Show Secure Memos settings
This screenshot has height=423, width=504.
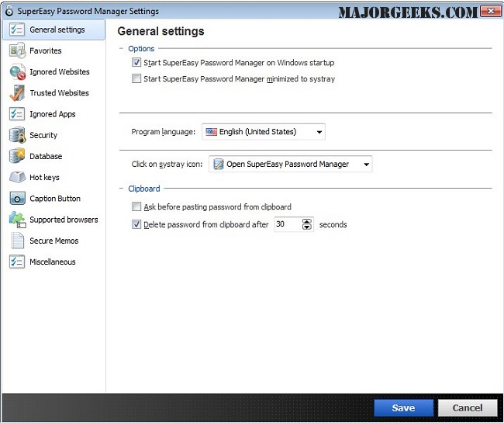click(54, 241)
